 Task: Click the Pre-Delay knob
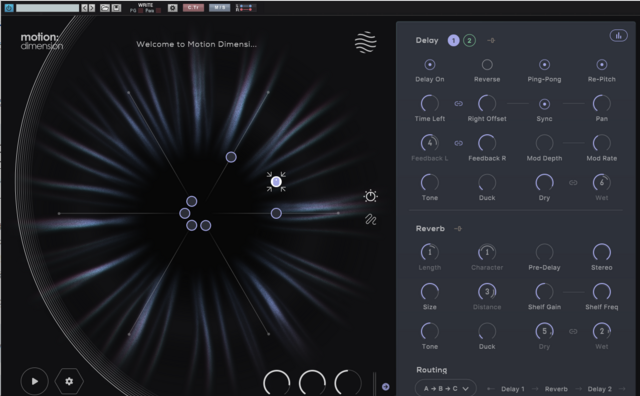544,253
